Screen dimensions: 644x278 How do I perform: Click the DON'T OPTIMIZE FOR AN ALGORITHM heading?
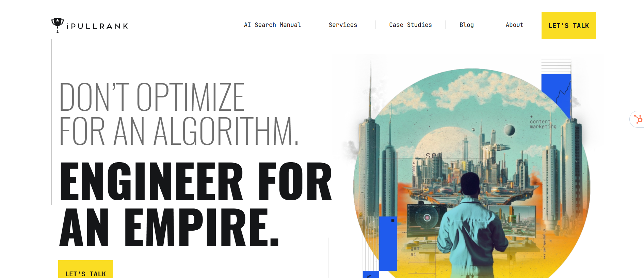pos(179,114)
